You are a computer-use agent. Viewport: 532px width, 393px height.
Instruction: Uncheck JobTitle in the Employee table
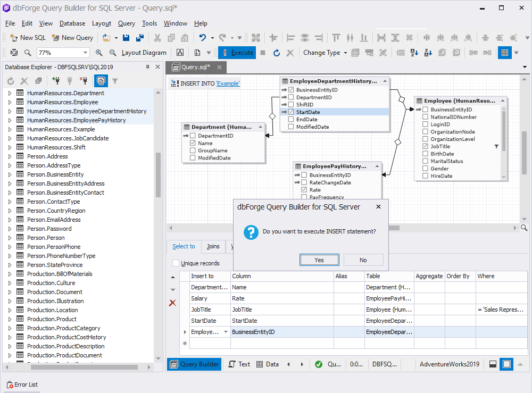pos(425,146)
